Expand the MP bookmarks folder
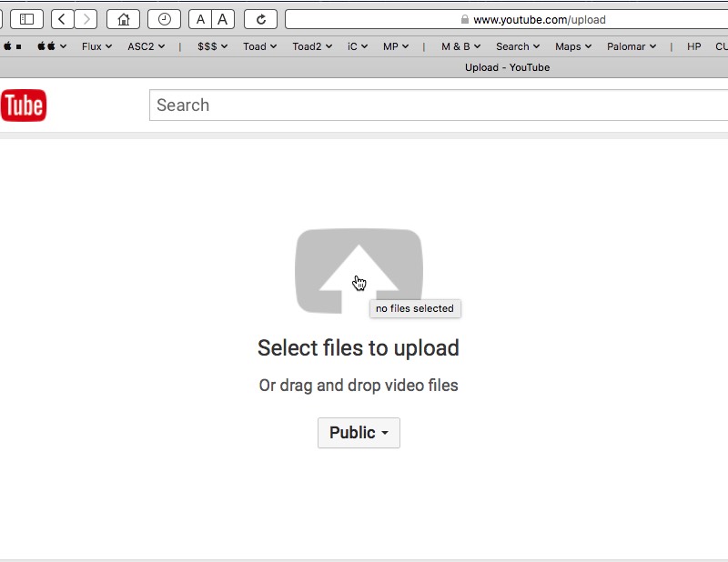728x562 pixels. click(x=396, y=46)
